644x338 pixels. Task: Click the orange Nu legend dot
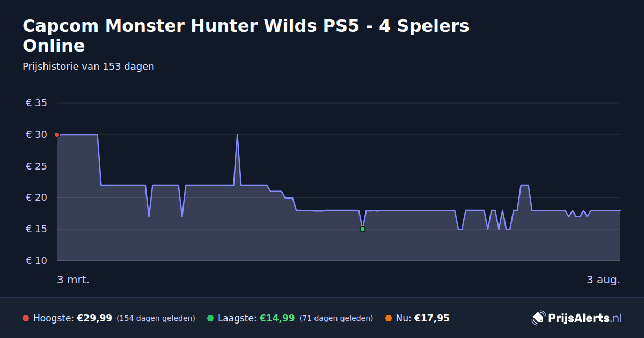389,318
